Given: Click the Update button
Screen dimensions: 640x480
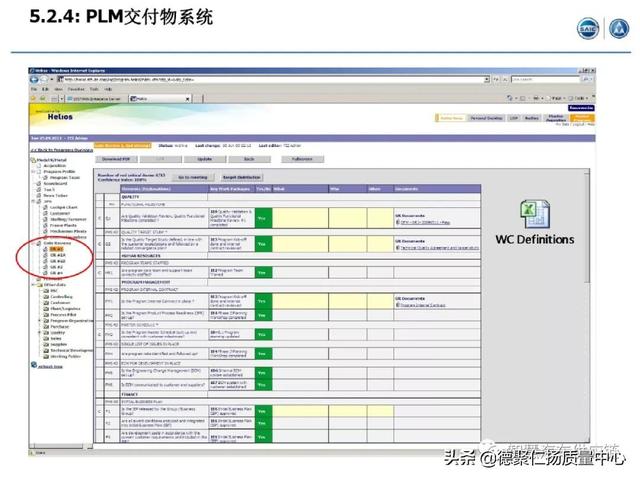Looking at the screenshot, I should (204, 159).
